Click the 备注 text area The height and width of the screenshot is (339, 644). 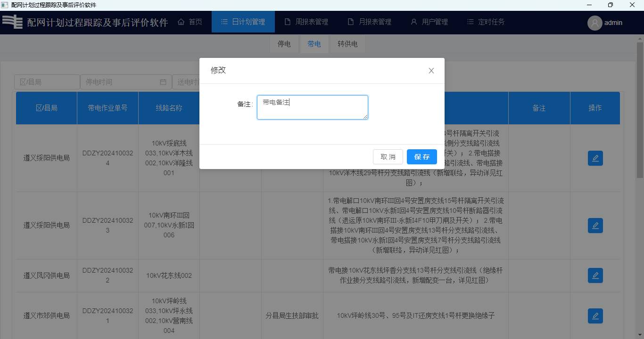click(312, 107)
